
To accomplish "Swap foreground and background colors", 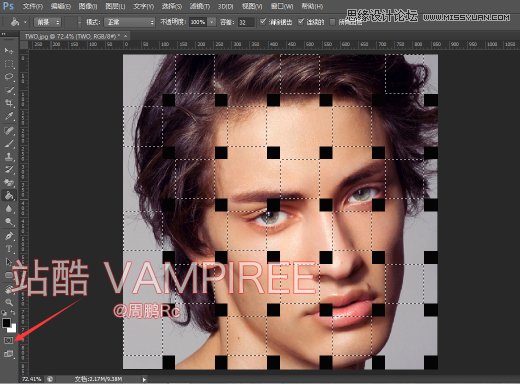I will click(13, 313).
